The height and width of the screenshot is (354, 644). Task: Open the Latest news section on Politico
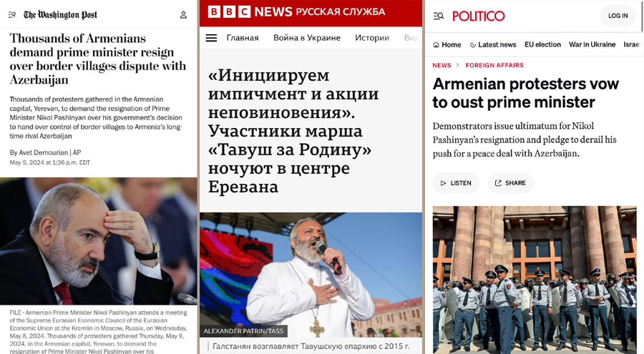[493, 44]
